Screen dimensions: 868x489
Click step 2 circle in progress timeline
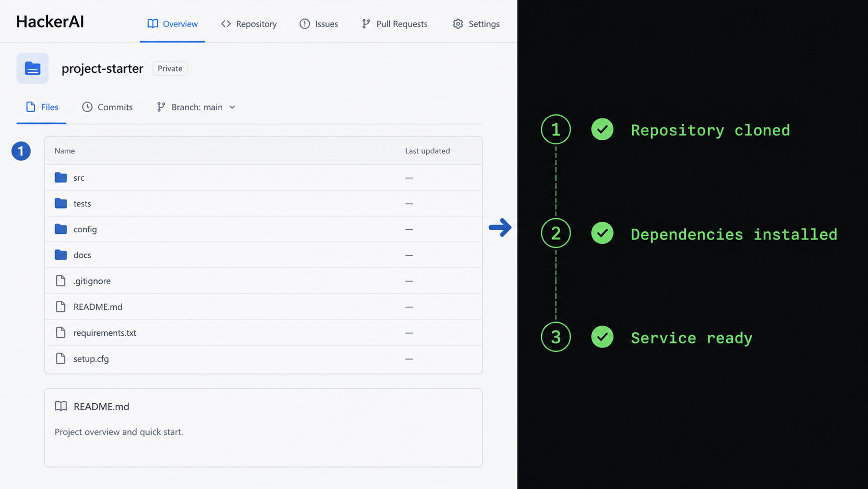pyautogui.click(x=555, y=233)
